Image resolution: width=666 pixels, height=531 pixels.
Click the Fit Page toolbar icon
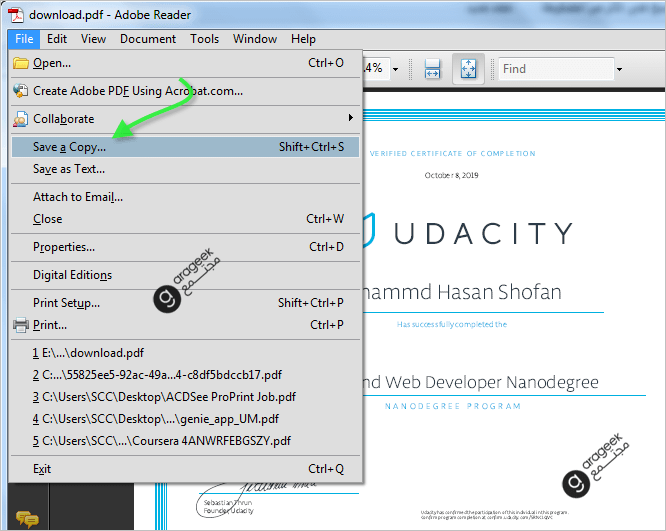click(x=468, y=69)
